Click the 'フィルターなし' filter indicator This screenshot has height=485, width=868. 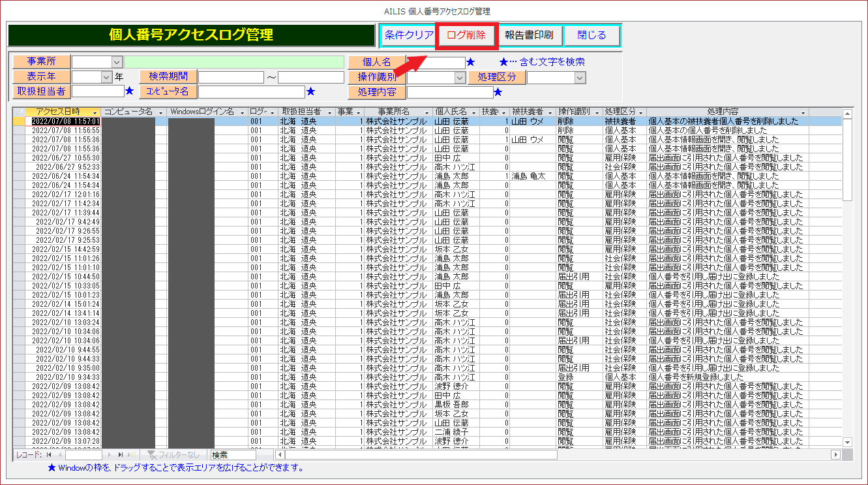[173, 454]
